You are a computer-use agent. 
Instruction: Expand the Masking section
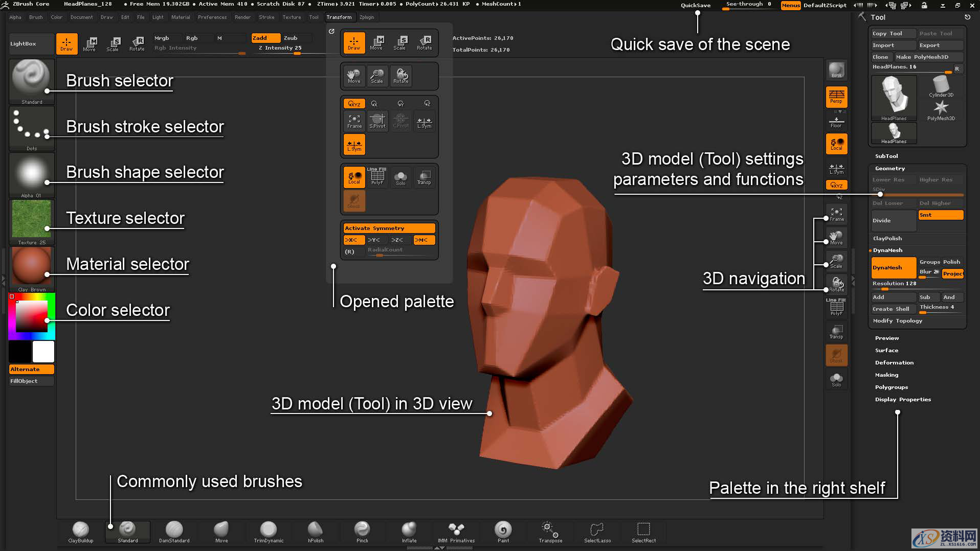[886, 375]
